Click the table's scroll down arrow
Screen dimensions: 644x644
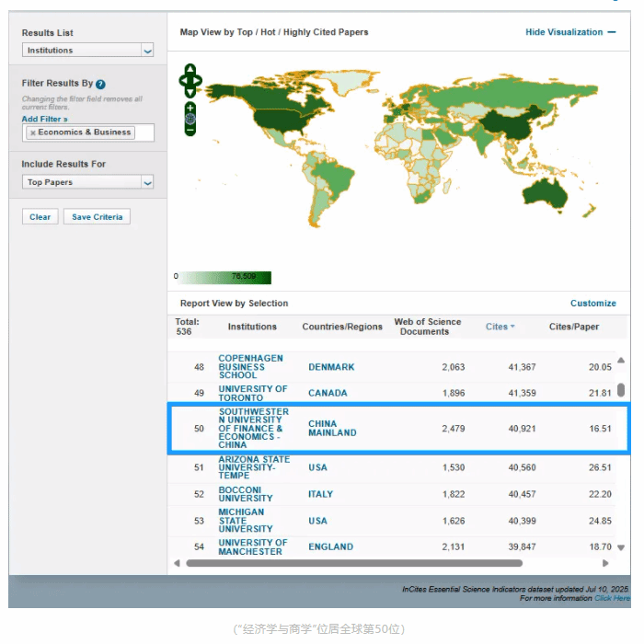621,551
